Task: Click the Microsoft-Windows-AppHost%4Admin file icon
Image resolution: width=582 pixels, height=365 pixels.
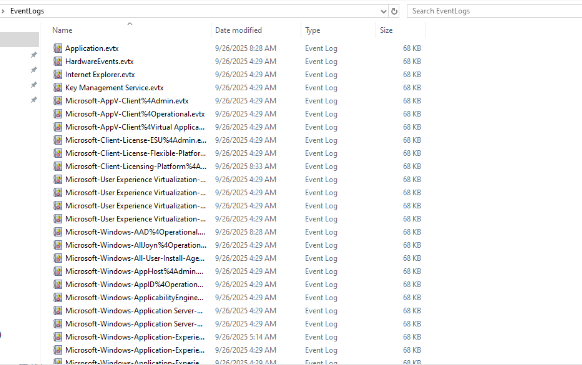Action: (58, 271)
